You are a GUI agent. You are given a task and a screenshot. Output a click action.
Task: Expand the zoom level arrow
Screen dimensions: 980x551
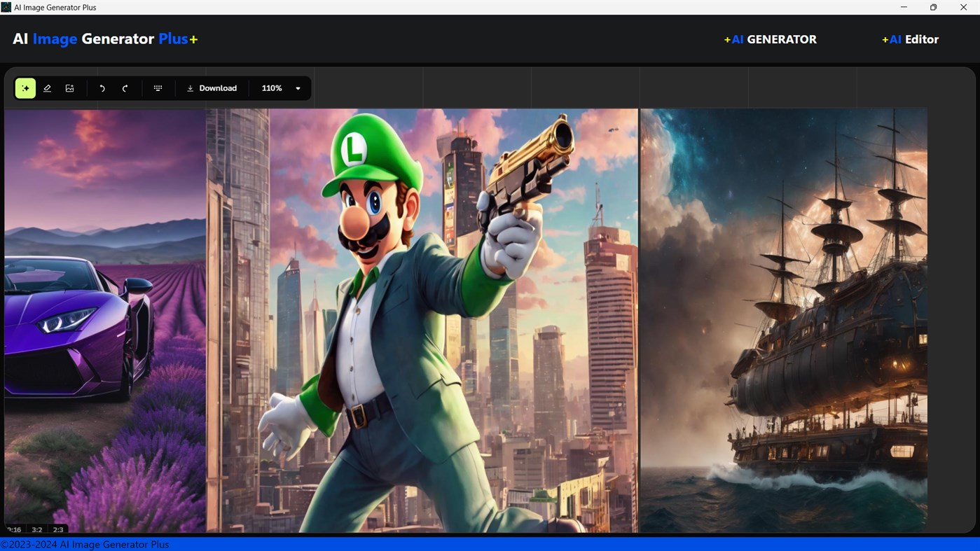click(x=298, y=89)
